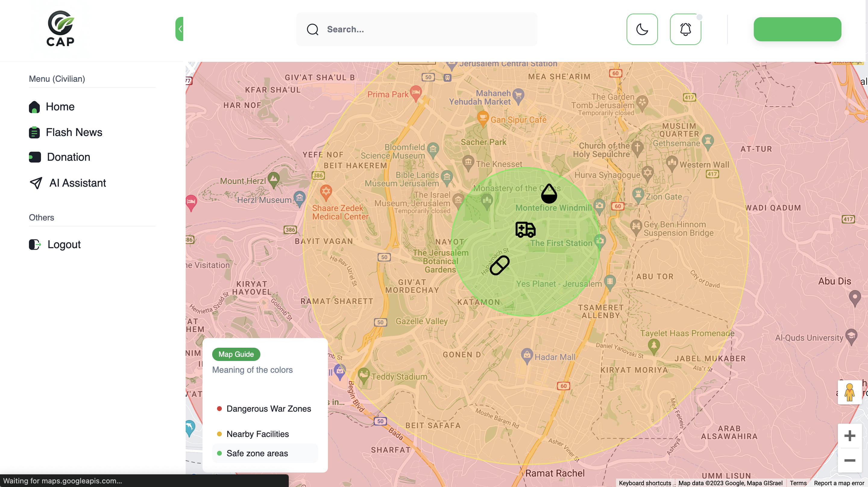Click Logout in the sidebar

(x=64, y=244)
